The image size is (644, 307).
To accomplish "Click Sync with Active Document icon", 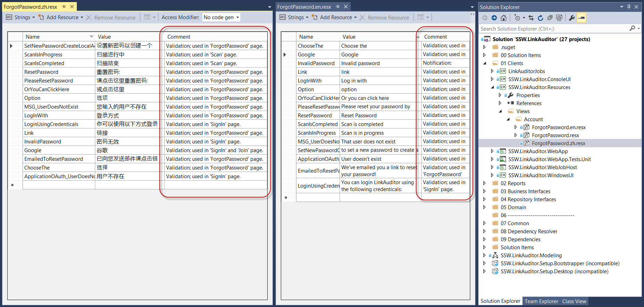I will coord(531,18).
